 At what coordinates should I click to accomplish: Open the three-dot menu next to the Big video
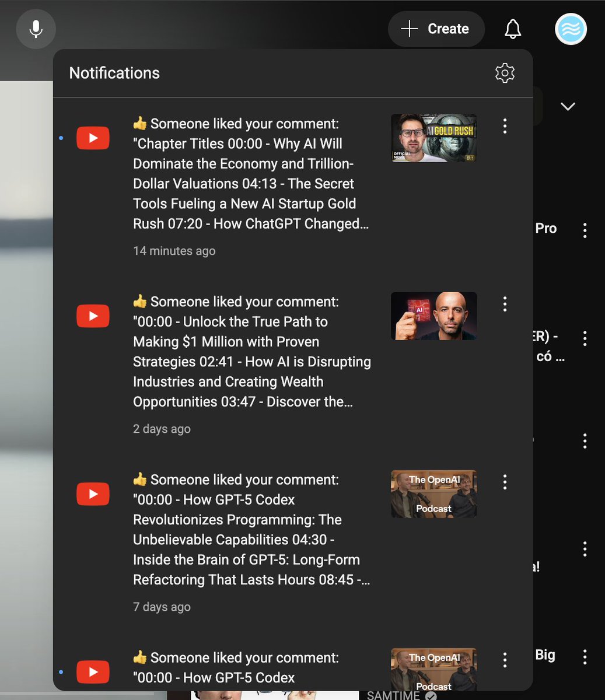(585, 657)
